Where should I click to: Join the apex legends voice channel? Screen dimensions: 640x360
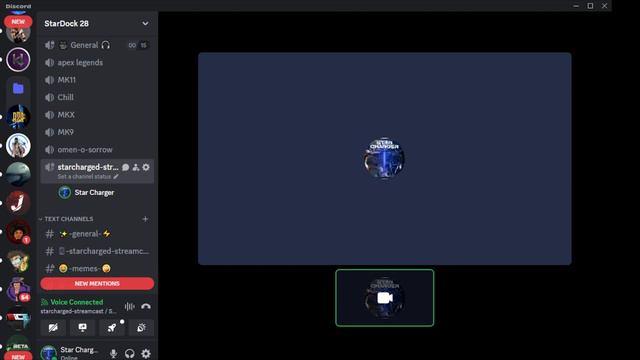pyautogui.click(x=80, y=62)
